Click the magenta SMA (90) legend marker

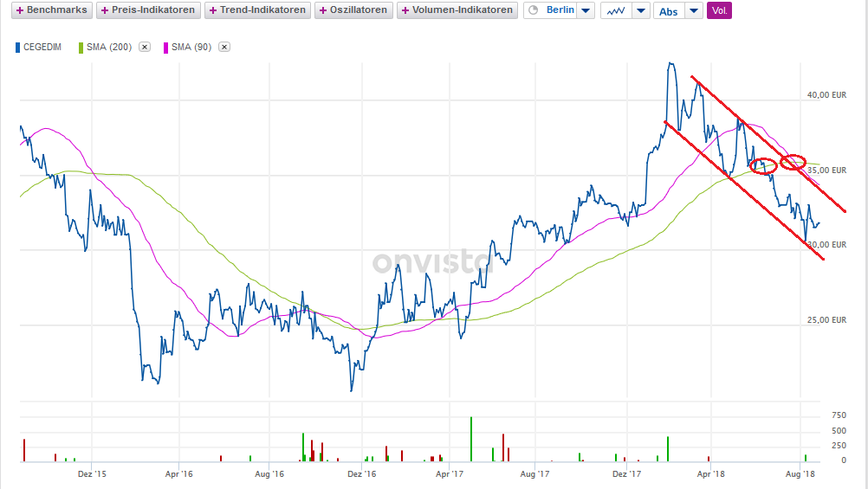[x=166, y=47]
